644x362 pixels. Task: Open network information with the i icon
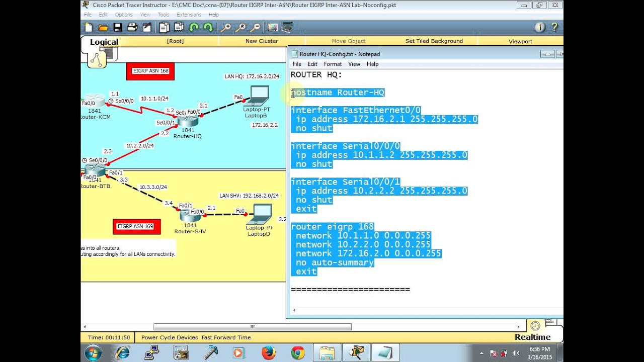coord(540,27)
